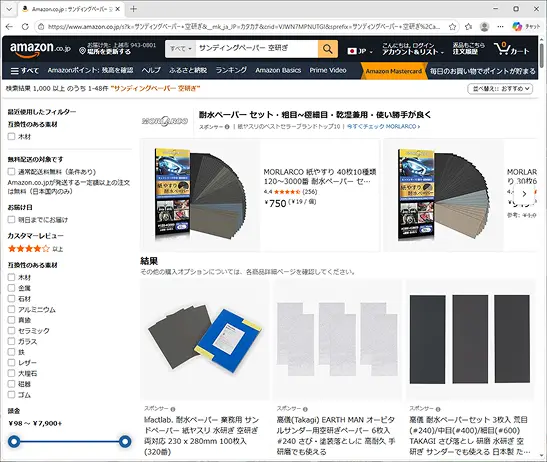Open the MORLARCO 紙やすり 40枚10種類 title
The width and height of the screenshot is (547, 462).
pyautogui.click(x=320, y=177)
